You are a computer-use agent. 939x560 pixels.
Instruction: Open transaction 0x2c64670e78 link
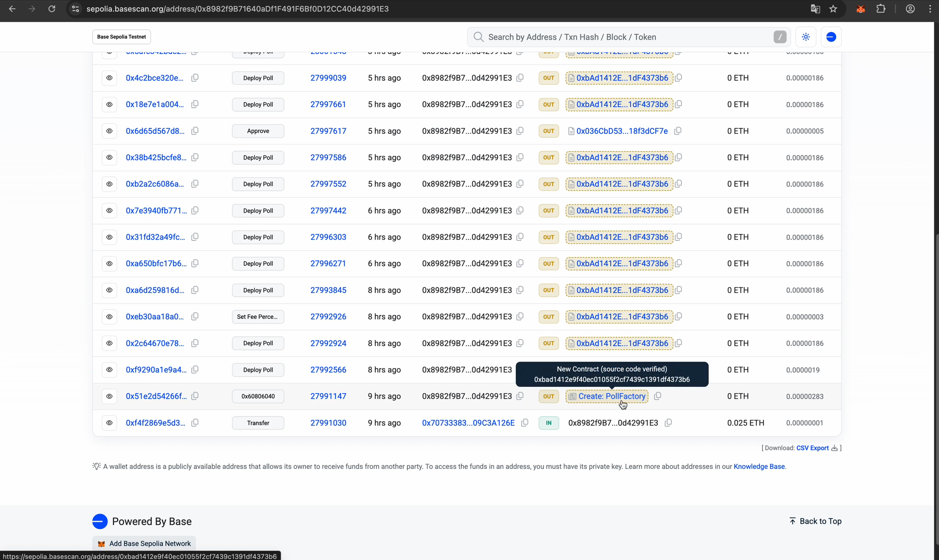point(155,343)
